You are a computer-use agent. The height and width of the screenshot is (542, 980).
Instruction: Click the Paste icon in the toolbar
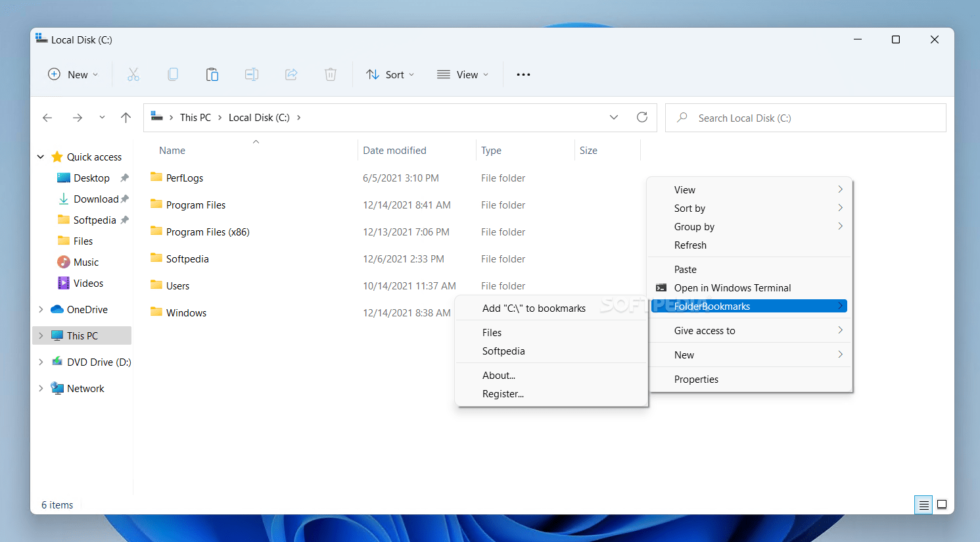tap(212, 74)
